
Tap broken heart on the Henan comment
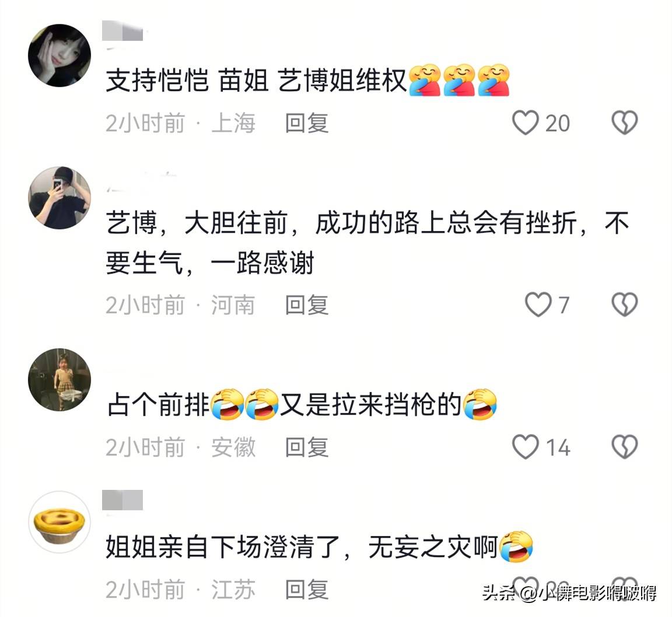point(624,304)
